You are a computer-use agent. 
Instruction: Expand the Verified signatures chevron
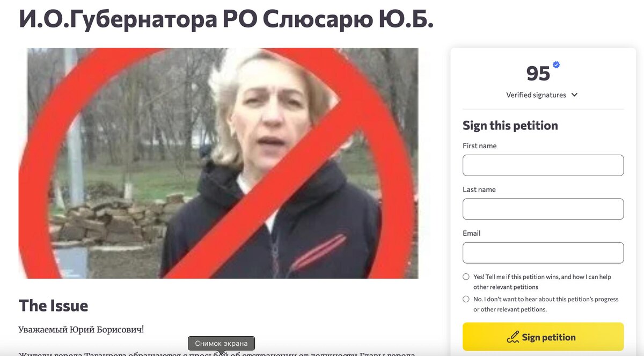(574, 95)
